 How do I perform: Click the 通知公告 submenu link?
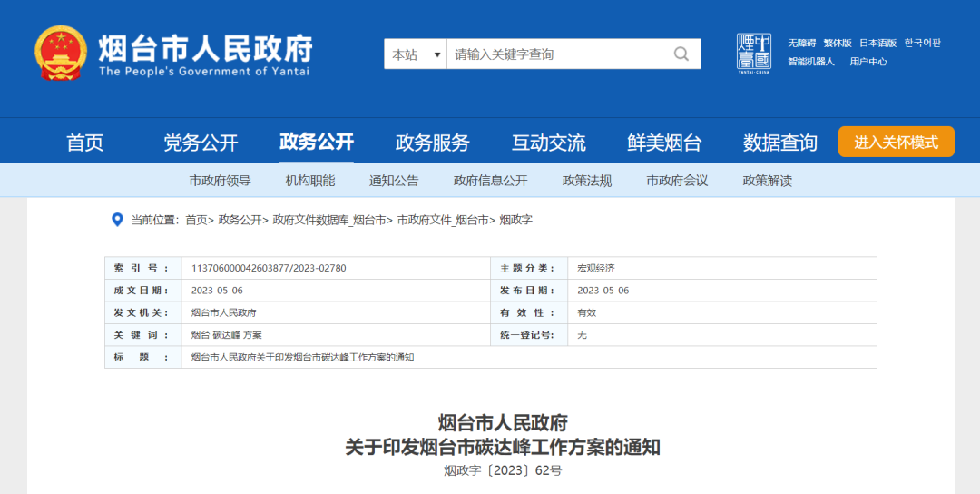point(394,181)
